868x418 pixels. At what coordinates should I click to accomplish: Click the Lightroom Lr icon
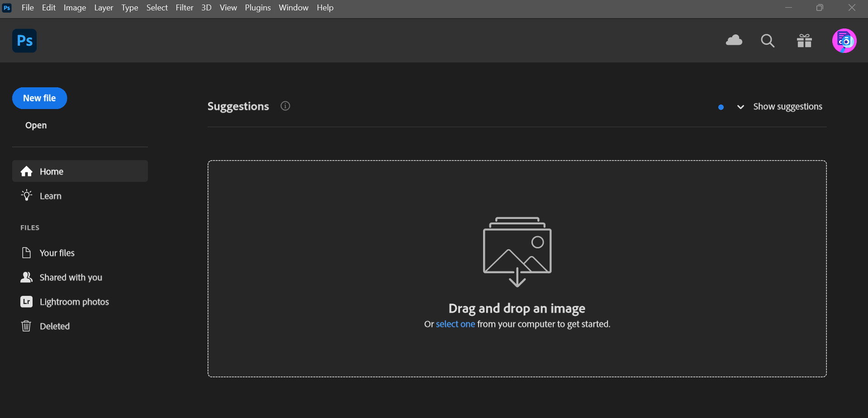pos(27,302)
